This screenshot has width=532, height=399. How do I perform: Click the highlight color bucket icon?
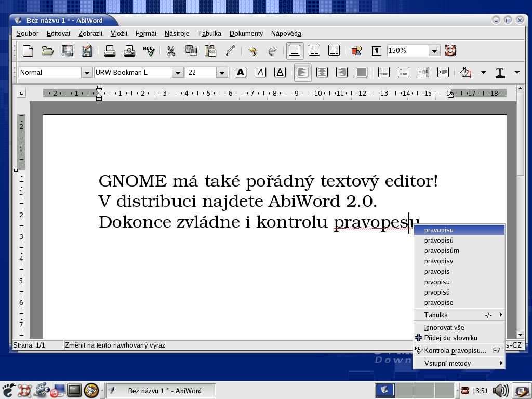[x=466, y=72]
